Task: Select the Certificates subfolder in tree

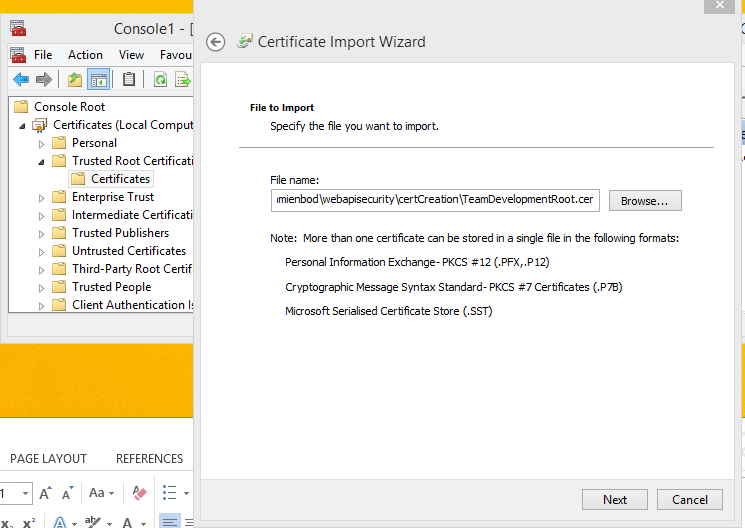Action: click(x=120, y=179)
